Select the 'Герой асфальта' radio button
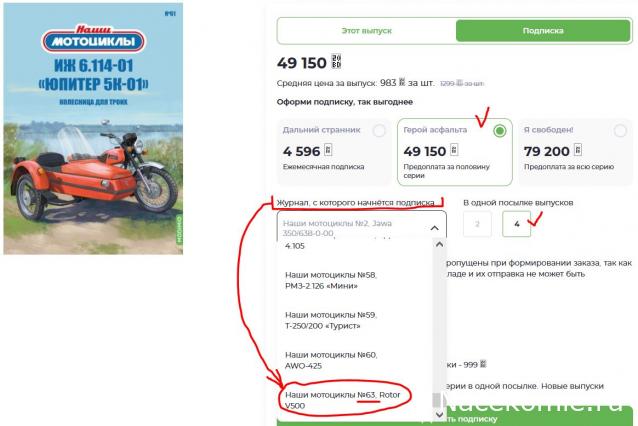The width and height of the screenshot is (638, 426). [499, 131]
